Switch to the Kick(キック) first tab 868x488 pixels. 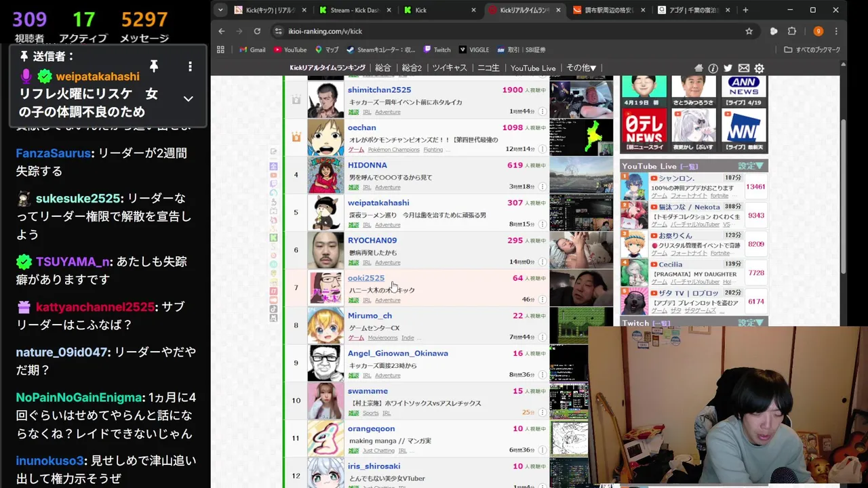tap(270, 10)
